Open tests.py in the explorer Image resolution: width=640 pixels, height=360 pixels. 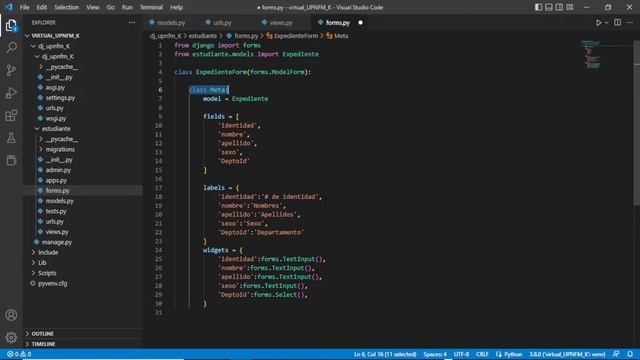point(56,211)
